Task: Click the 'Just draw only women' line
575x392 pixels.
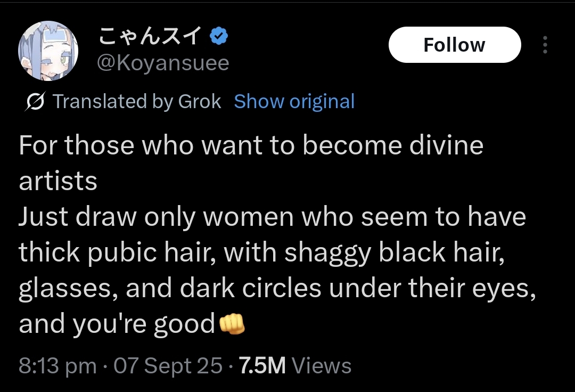Action: (x=273, y=217)
